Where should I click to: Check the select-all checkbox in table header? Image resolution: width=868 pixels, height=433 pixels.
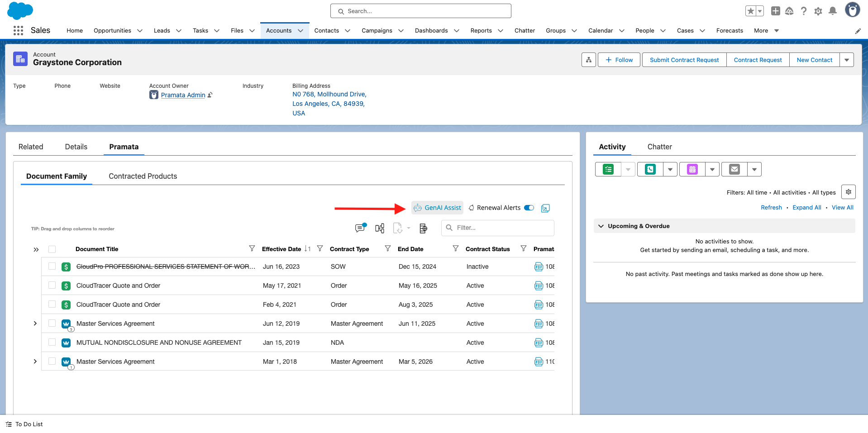pyautogui.click(x=52, y=249)
